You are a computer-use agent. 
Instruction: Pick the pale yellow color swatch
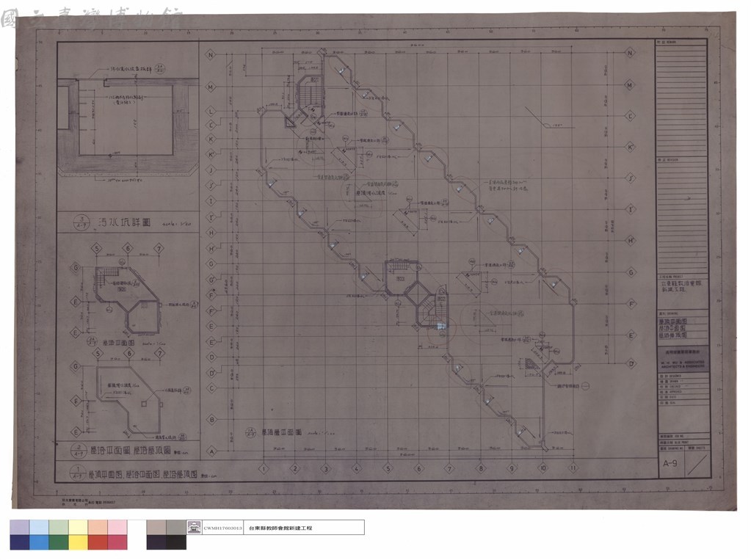[x=78, y=528]
